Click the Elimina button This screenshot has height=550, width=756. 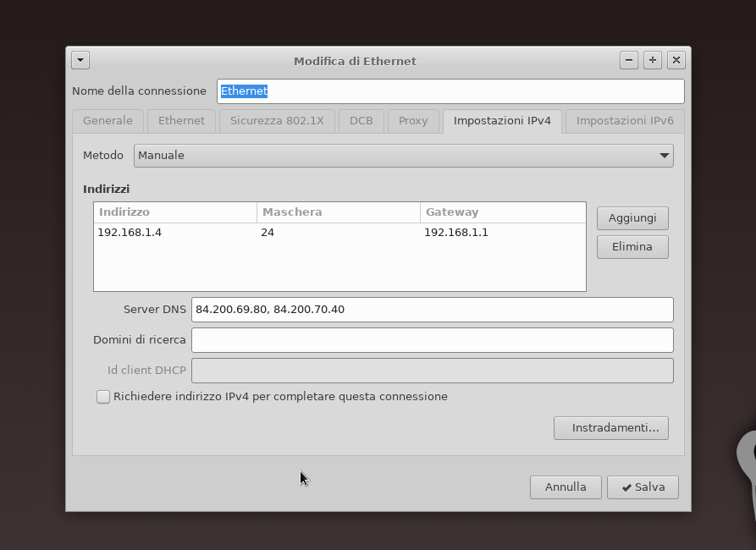click(x=632, y=247)
